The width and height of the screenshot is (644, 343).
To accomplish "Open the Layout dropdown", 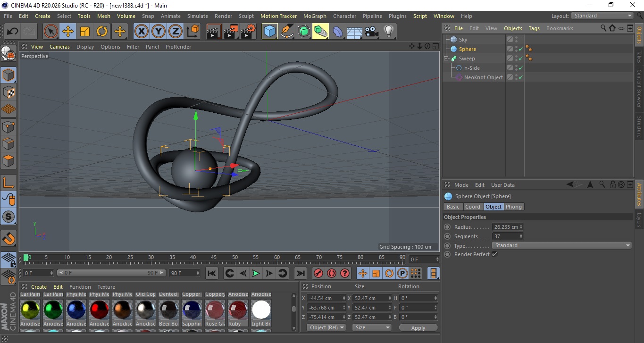I will [x=602, y=16].
